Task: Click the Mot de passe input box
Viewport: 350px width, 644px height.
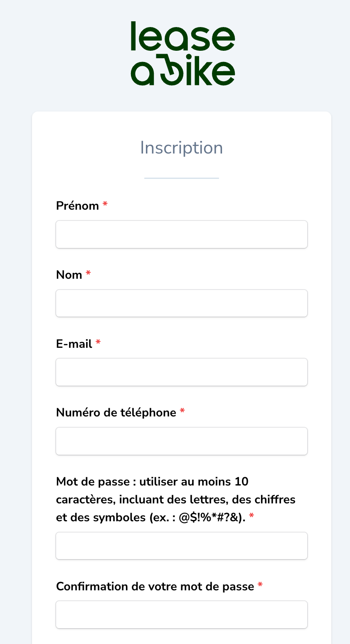Action: tap(182, 546)
